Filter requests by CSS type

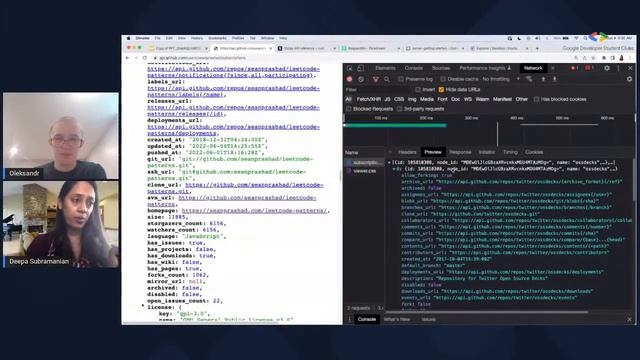click(x=399, y=99)
